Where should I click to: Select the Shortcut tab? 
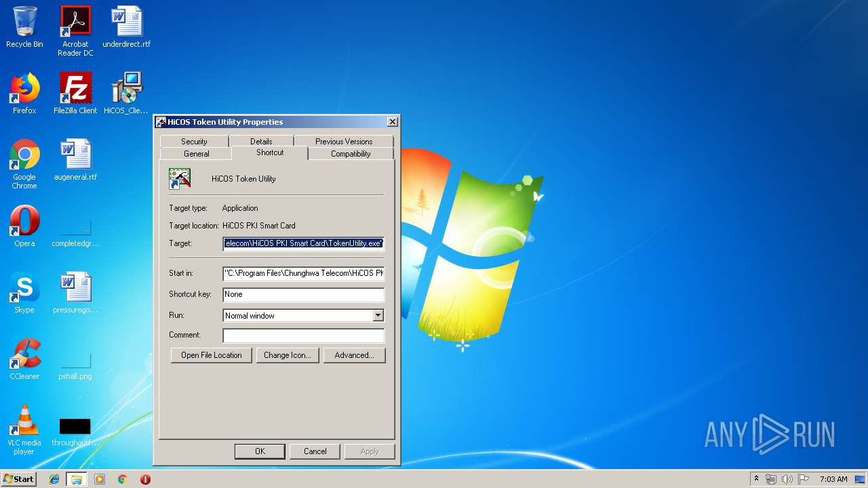pyautogui.click(x=270, y=152)
